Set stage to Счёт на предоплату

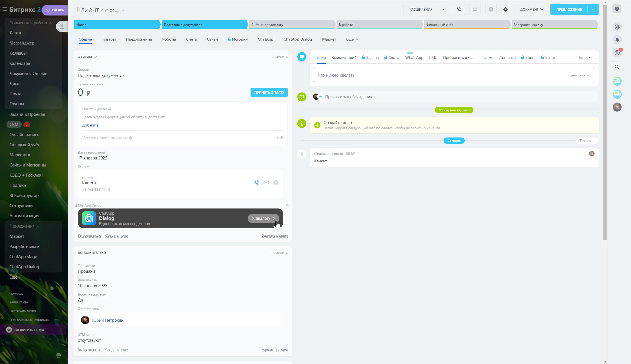(x=291, y=25)
